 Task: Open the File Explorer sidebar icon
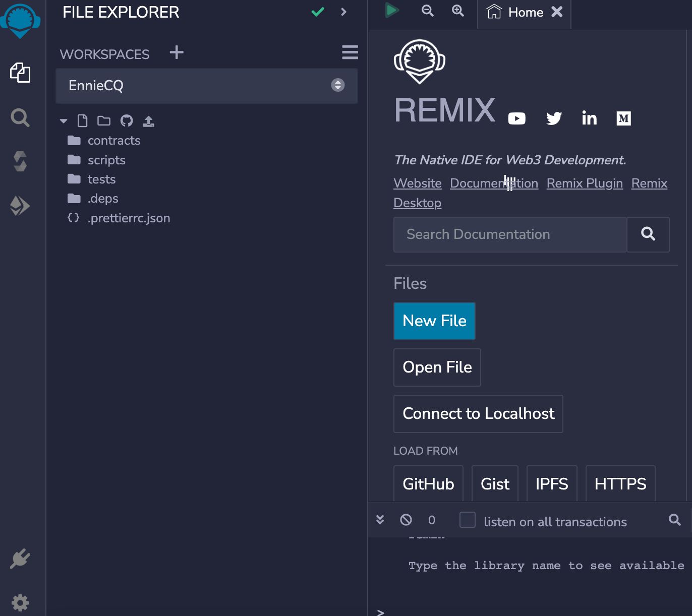point(20,73)
